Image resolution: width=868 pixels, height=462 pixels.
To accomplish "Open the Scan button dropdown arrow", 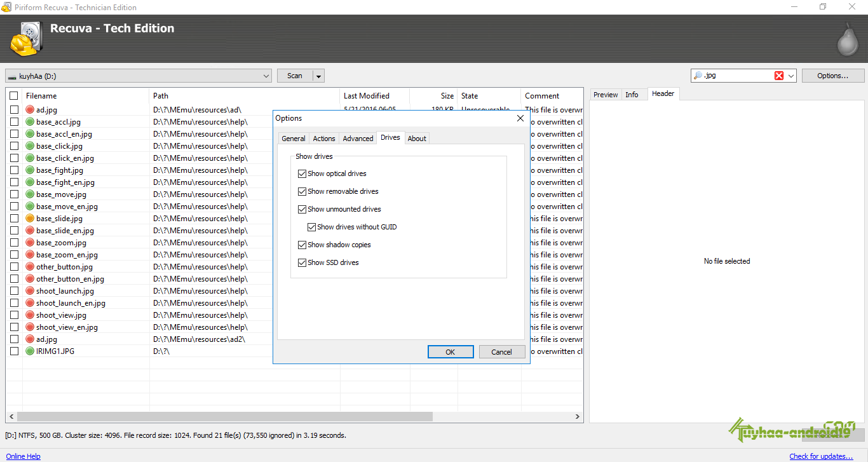I will (318, 76).
